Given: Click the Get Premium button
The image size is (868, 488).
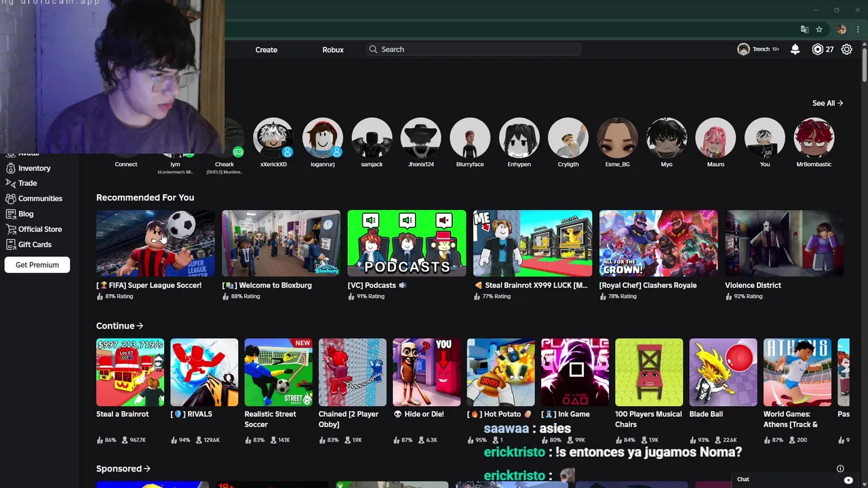Looking at the screenshot, I should click(37, 265).
